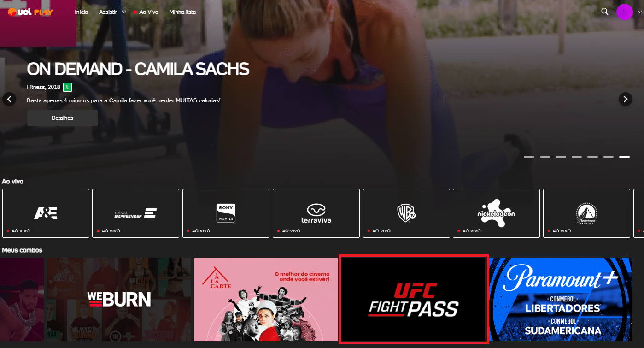644x348 pixels.
Task: Advance banner with right arrow
Action: [625, 99]
